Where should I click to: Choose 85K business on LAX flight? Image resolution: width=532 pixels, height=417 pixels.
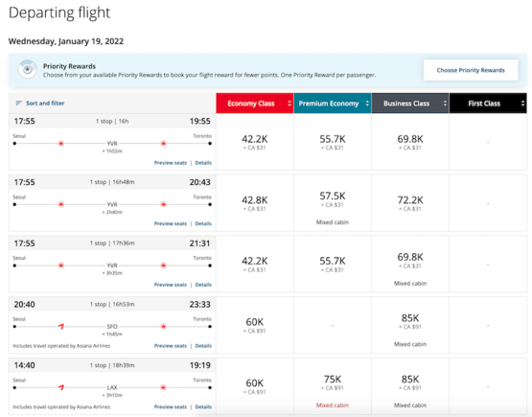click(x=410, y=386)
